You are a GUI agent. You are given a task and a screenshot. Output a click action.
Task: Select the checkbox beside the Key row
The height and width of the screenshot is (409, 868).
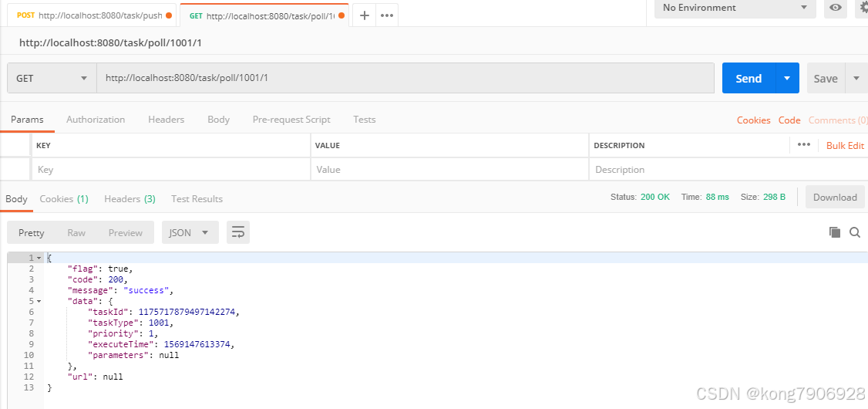(16, 169)
